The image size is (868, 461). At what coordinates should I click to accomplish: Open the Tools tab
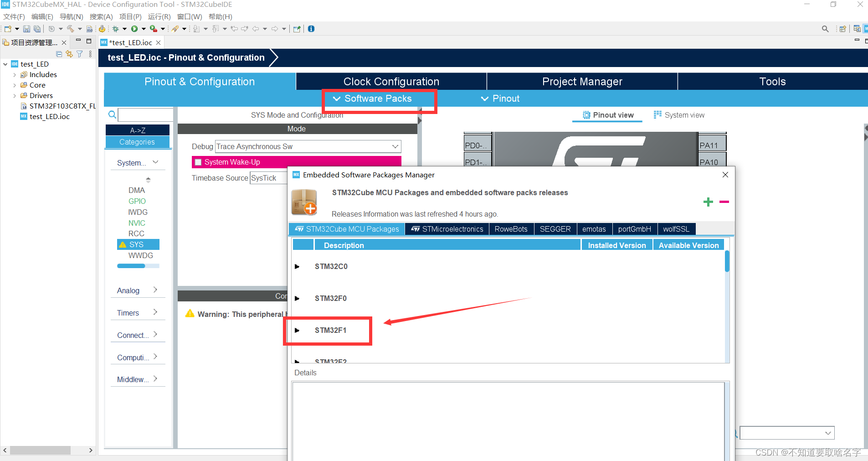[x=773, y=82]
